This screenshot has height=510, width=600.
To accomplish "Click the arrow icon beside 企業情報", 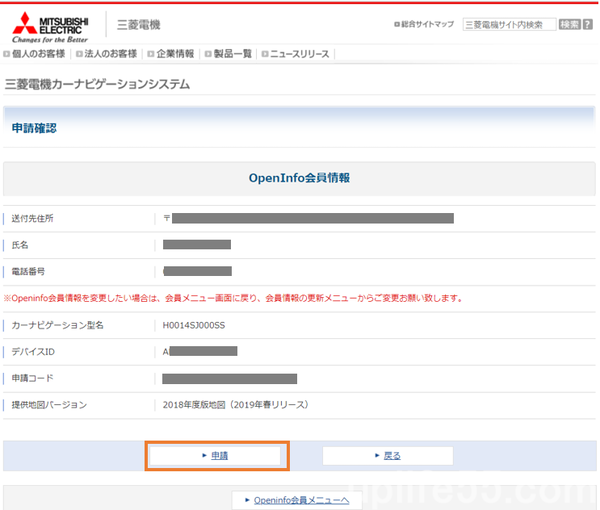I will (x=150, y=54).
